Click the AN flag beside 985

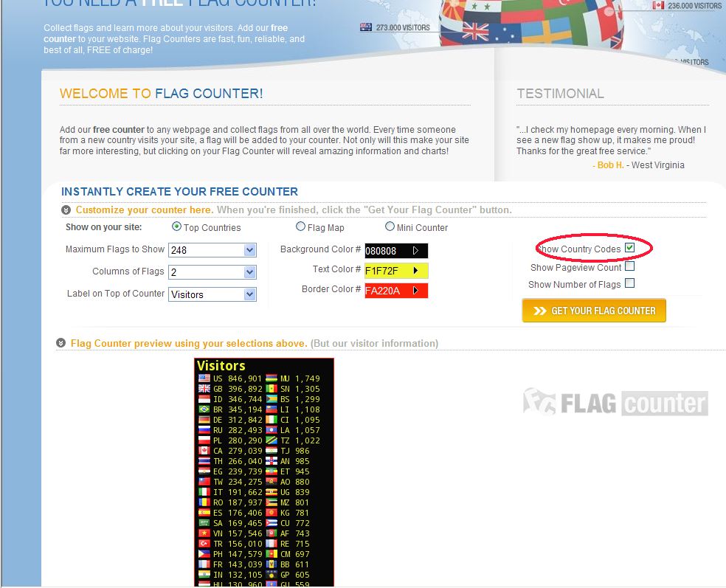[272, 461]
